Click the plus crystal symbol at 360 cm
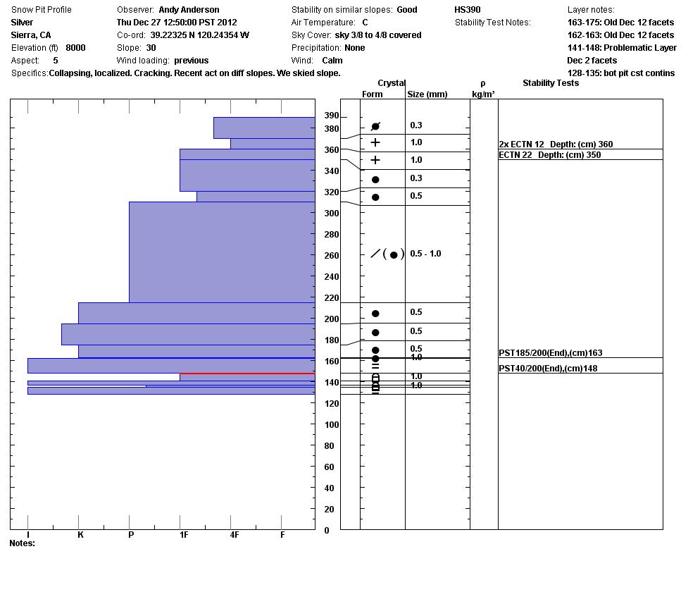 pos(375,142)
